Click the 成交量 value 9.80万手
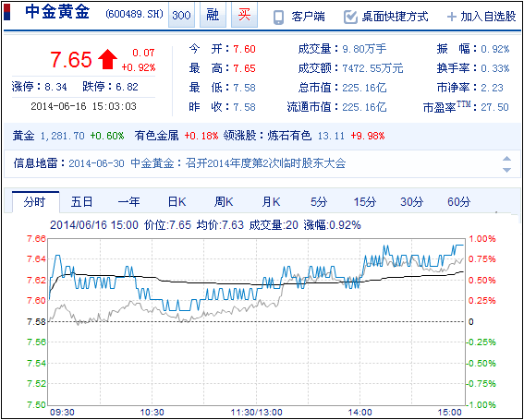 pyautogui.click(x=364, y=50)
